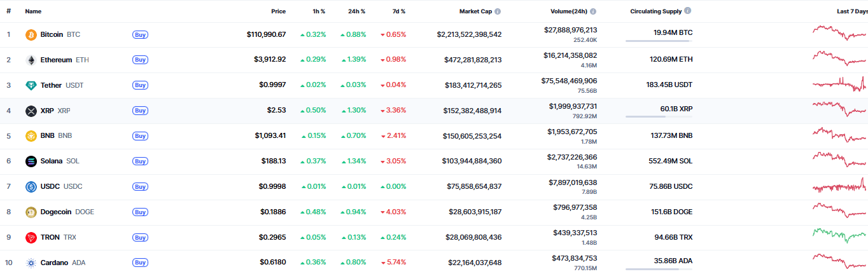The height and width of the screenshot is (274, 868).
Task: Buy Dogecoin using its Buy button
Action: [141, 212]
